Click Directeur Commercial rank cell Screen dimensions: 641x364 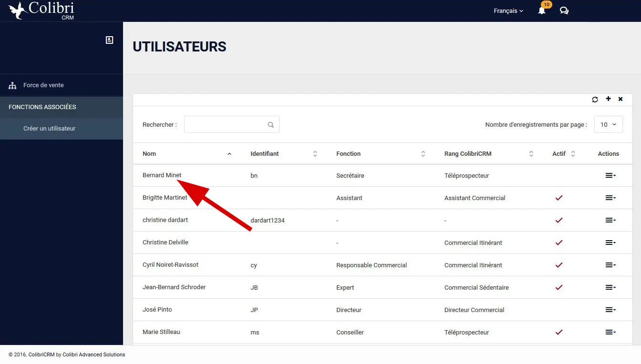474,310
